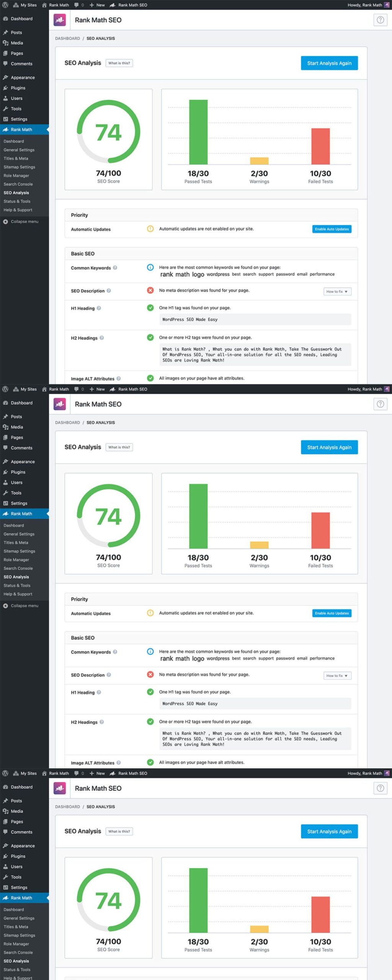Open Role Manager submenu in middle sidebar
This screenshot has width=392, height=980.
click(16, 560)
